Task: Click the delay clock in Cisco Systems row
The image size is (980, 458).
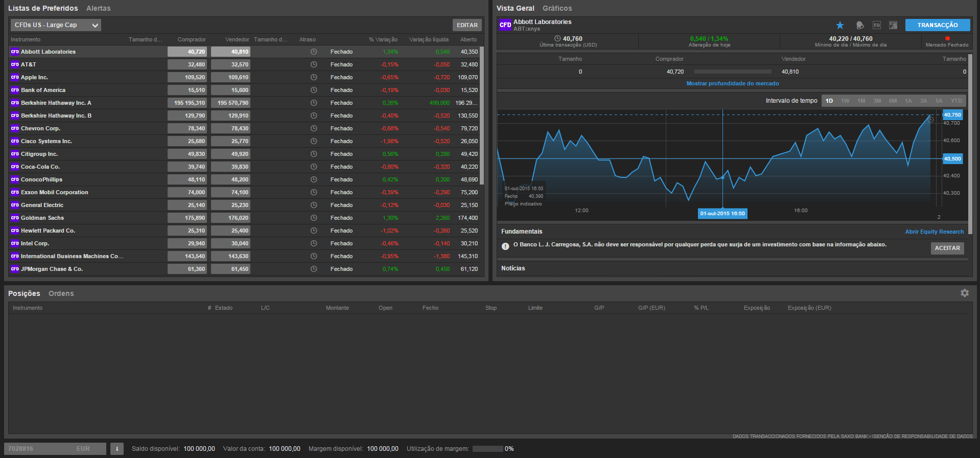Action: [x=314, y=141]
